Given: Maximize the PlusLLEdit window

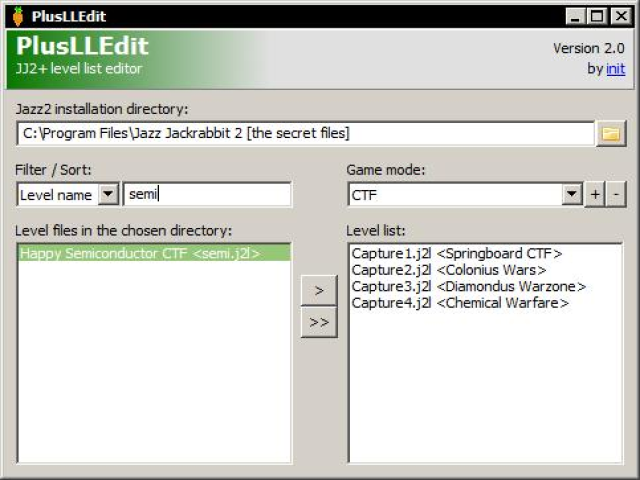Looking at the screenshot, I should point(597,17).
